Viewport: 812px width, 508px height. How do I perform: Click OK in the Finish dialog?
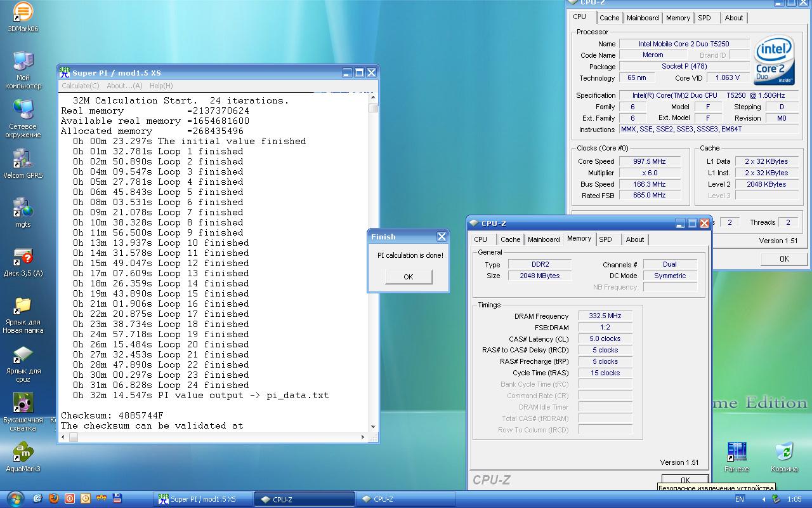[409, 276]
